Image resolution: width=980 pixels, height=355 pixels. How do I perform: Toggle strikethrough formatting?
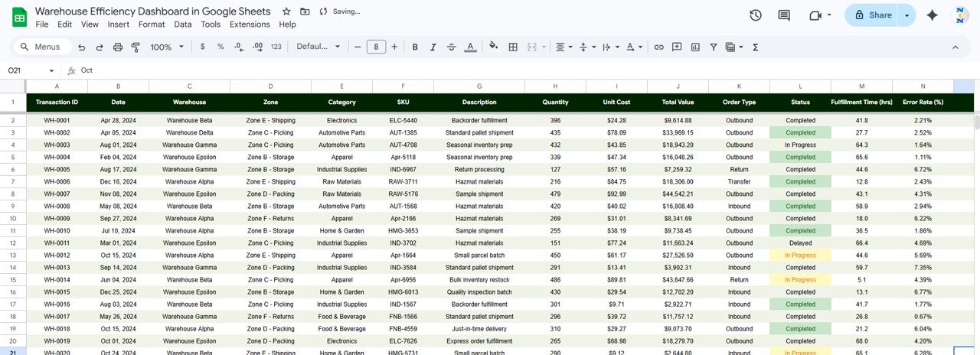point(452,47)
